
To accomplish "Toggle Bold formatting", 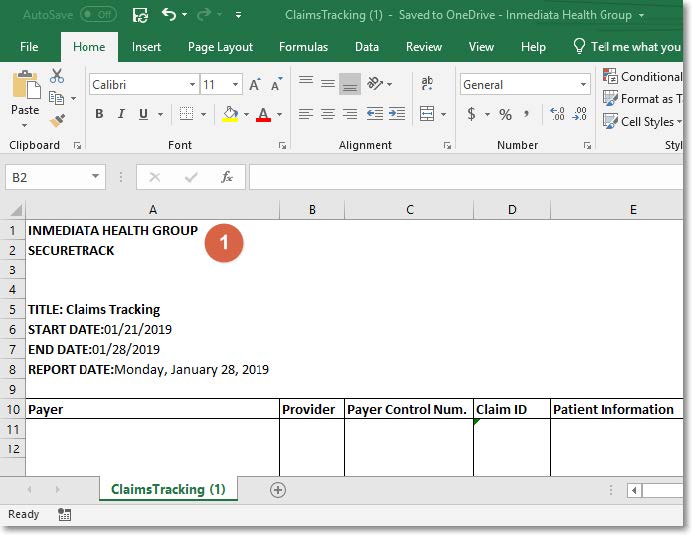I will click(99, 114).
